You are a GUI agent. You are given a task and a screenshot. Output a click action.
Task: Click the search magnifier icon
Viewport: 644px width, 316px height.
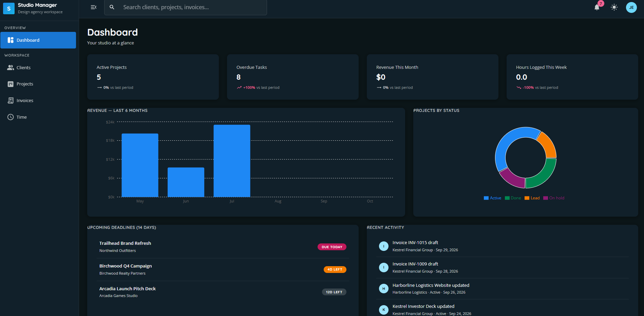[112, 7]
